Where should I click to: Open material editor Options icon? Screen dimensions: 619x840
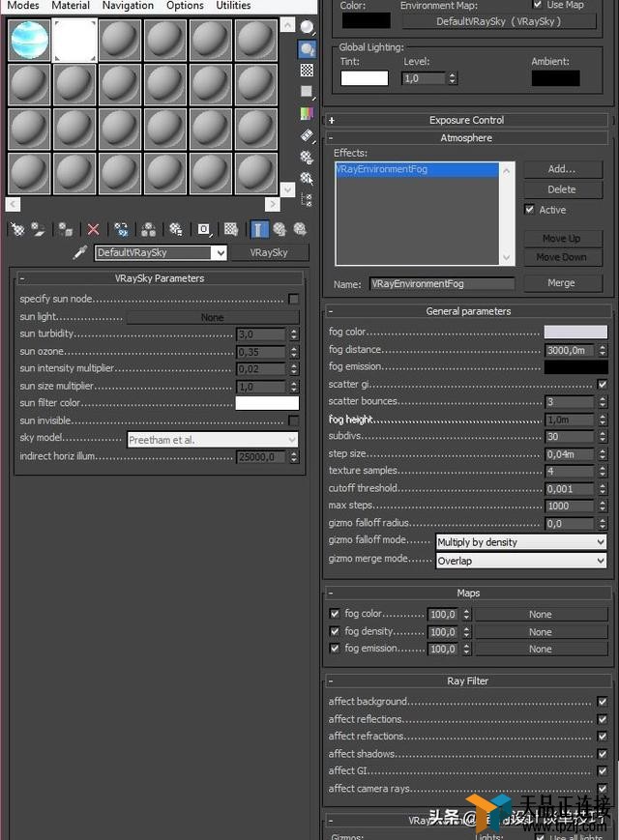(x=308, y=157)
